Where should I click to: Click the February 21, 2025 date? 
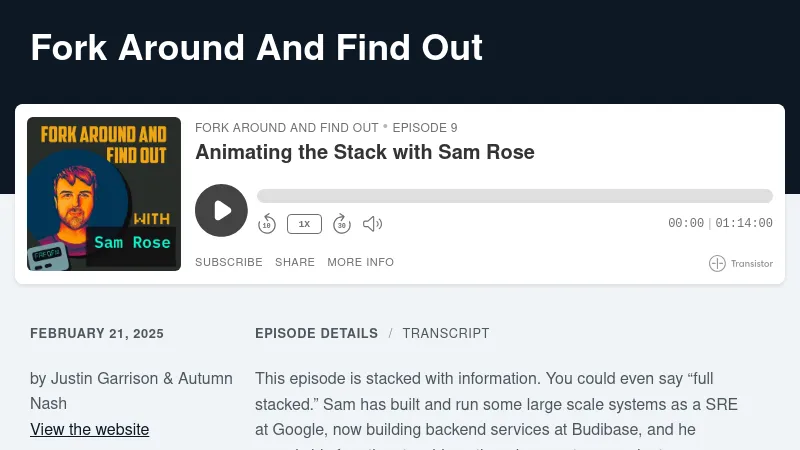(x=97, y=334)
